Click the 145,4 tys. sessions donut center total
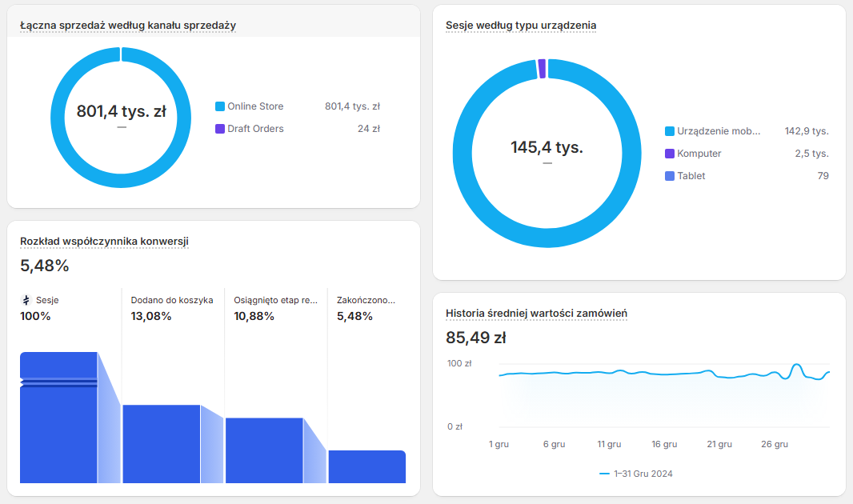Viewport: 853px width, 504px height. click(x=547, y=148)
